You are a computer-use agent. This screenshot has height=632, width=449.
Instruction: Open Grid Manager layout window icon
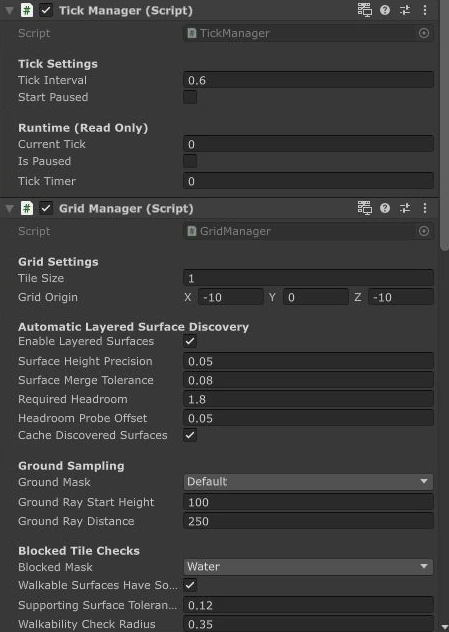coord(364,208)
